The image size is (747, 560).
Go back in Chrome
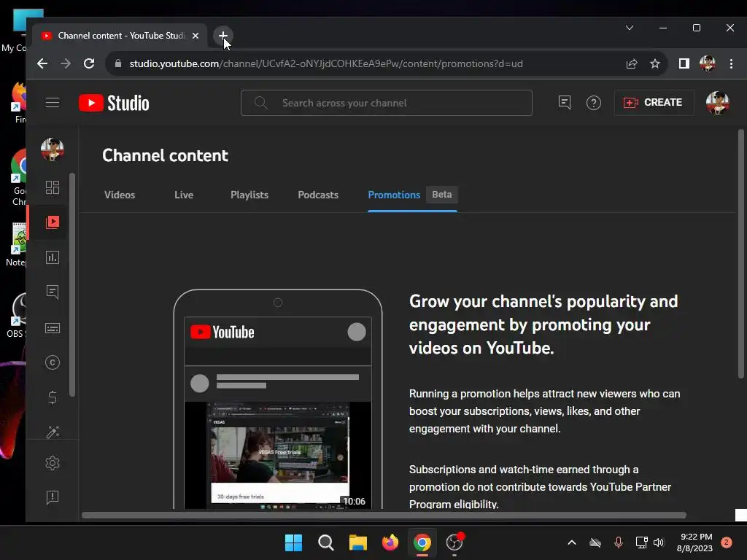pos(42,63)
